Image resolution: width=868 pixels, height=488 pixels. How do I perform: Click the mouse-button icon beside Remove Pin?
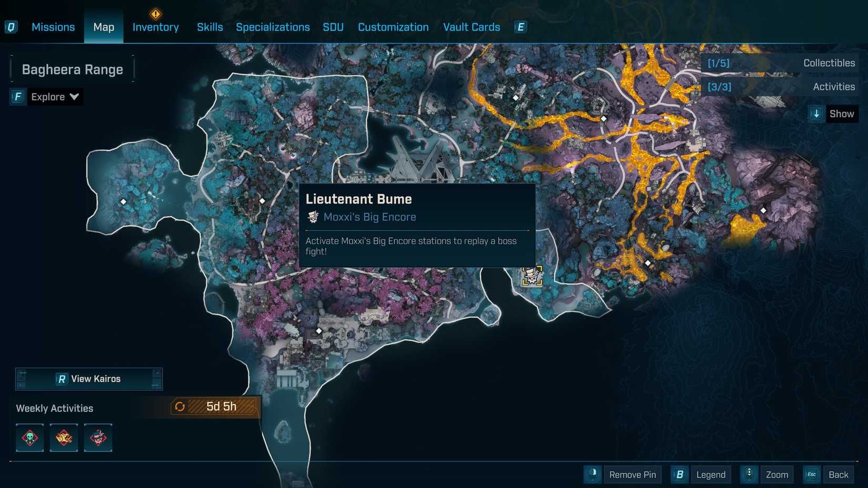coord(593,474)
